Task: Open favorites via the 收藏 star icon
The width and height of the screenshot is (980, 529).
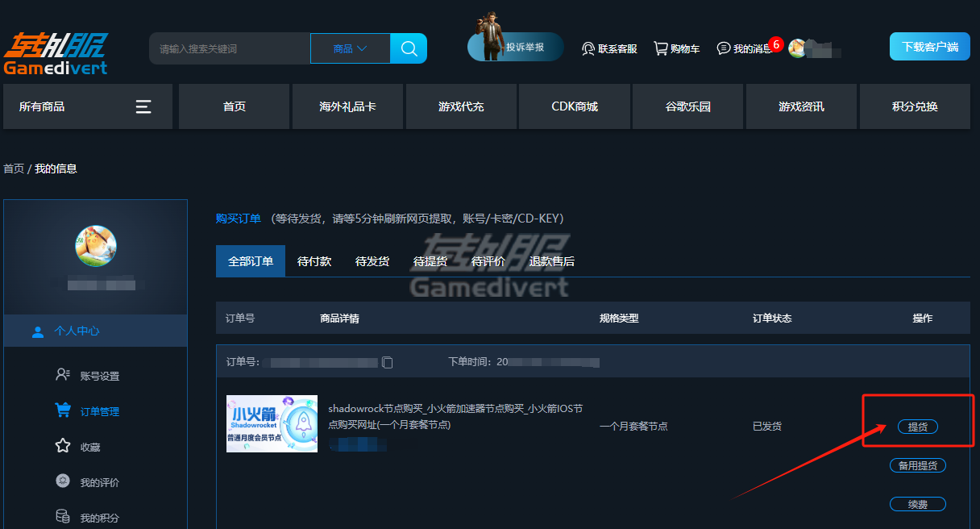Action: pyautogui.click(x=64, y=446)
